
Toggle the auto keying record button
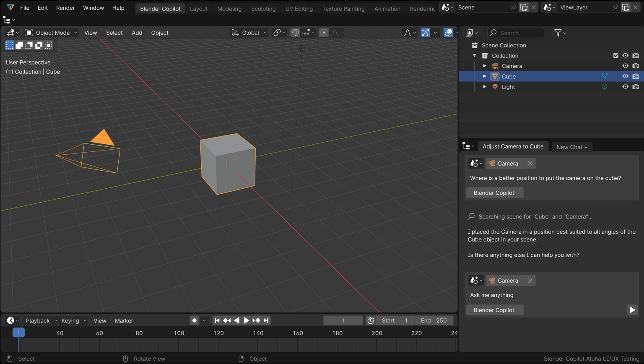click(194, 320)
